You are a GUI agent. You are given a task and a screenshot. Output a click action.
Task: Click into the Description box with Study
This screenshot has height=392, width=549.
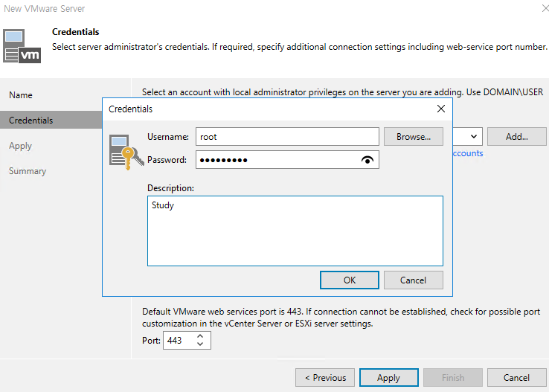tap(295, 231)
